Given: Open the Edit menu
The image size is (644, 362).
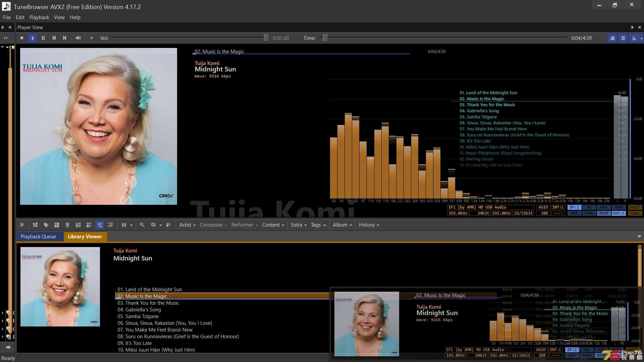Looking at the screenshot, I should (20, 17).
